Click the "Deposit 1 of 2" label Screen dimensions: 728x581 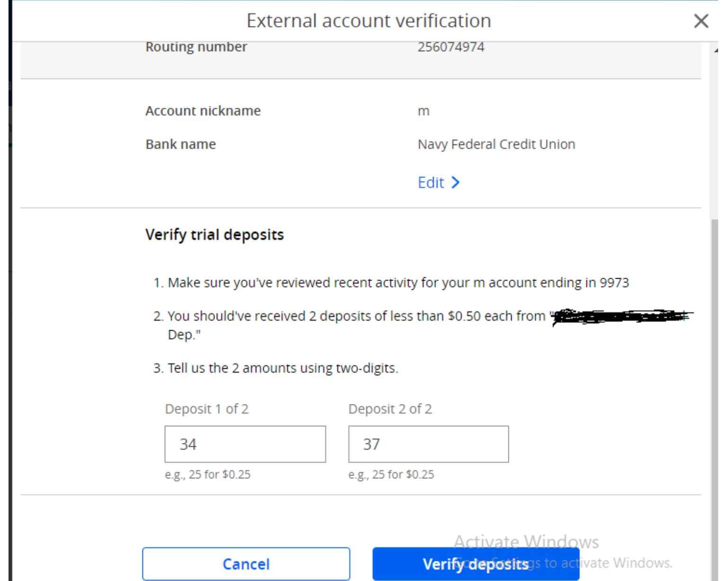[206, 409]
